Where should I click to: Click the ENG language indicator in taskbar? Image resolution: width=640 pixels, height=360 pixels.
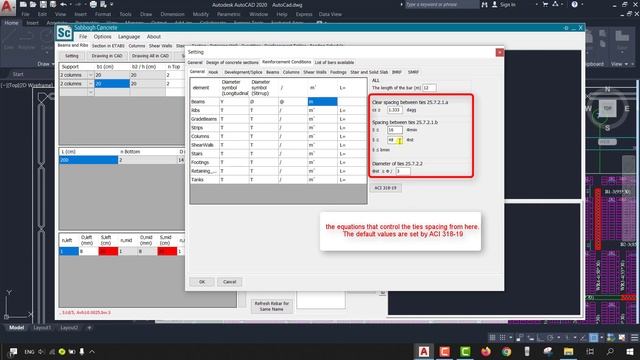[x=29, y=351]
